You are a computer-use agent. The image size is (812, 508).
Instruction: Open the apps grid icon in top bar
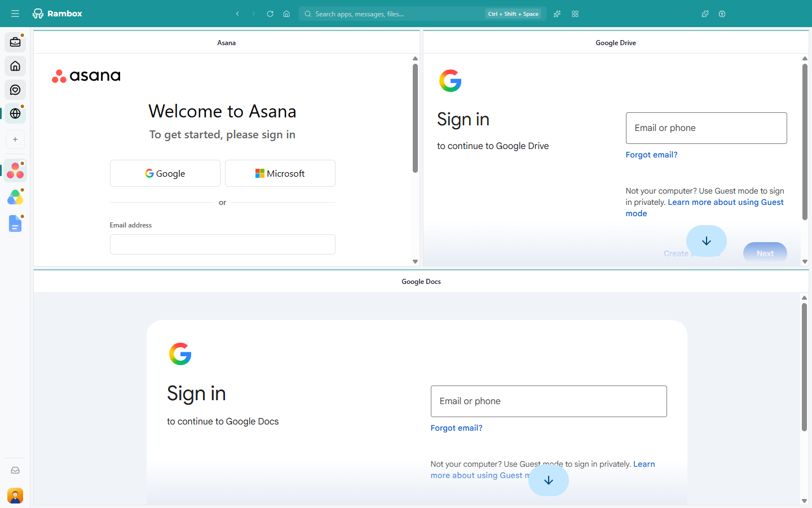(575, 14)
